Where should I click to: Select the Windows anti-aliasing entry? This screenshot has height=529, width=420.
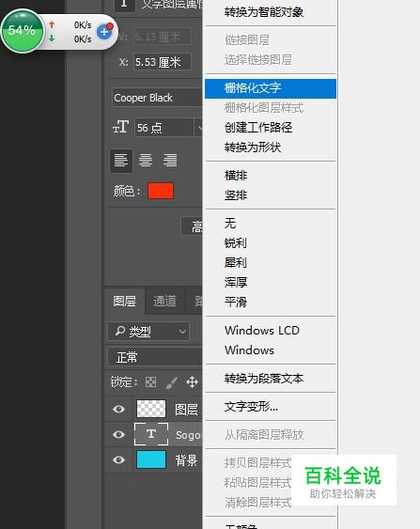pos(249,350)
